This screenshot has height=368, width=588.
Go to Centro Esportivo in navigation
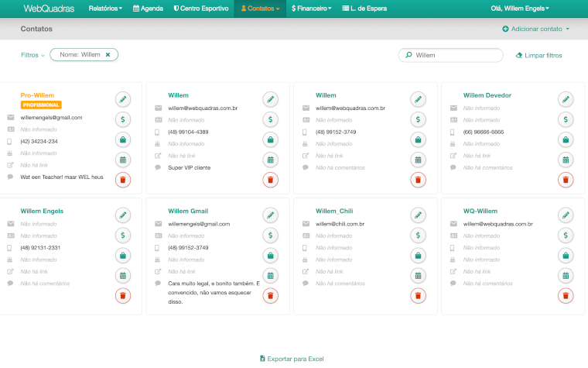(x=201, y=9)
